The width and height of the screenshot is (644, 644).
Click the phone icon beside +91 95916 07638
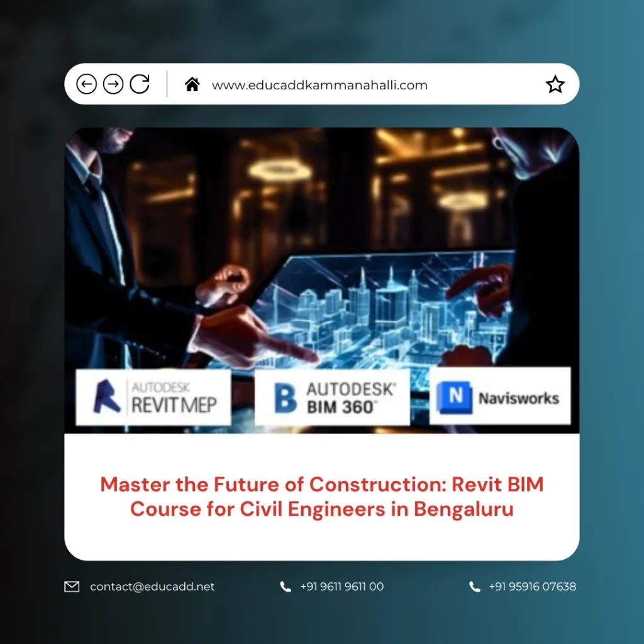475,586
